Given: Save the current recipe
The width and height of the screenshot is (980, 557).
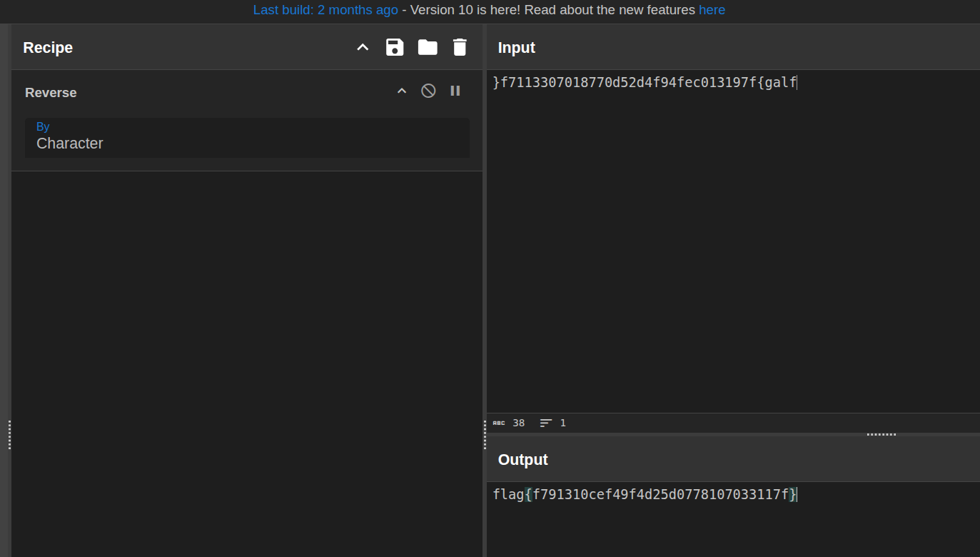Looking at the screenshot, I should click(x=394, y=46).
